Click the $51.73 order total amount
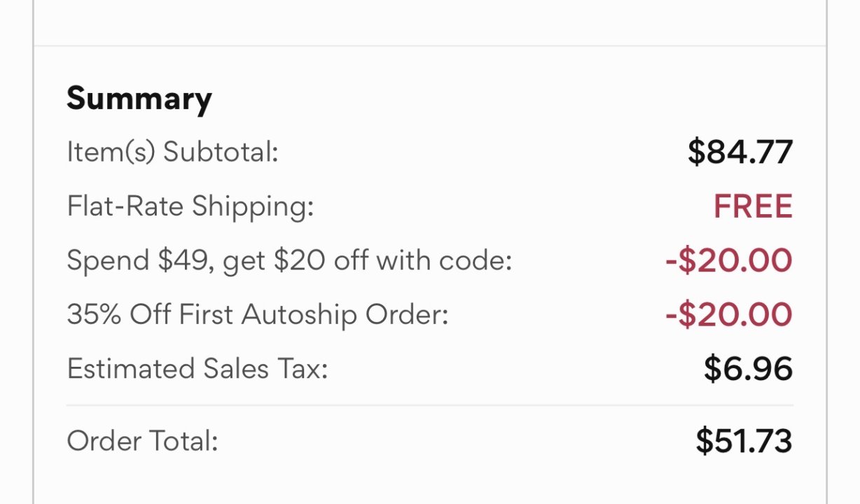The image size is (860, 504). (744, 441)
